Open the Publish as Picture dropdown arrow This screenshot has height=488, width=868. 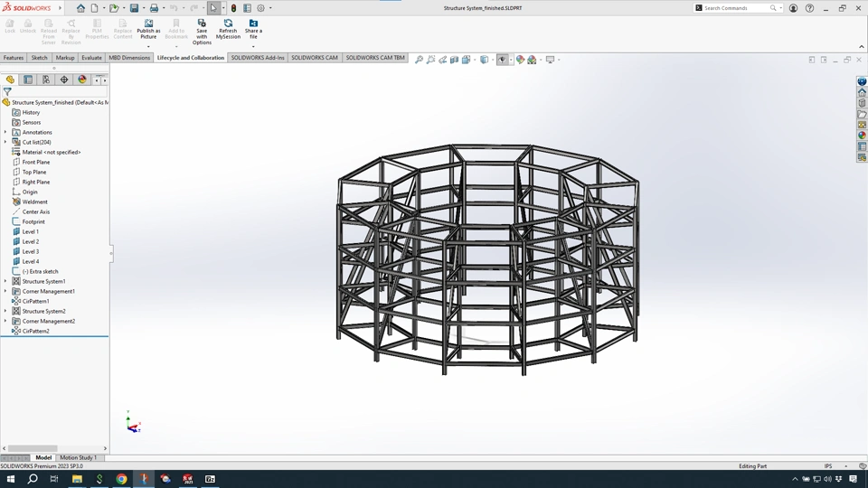pos(148,46)
